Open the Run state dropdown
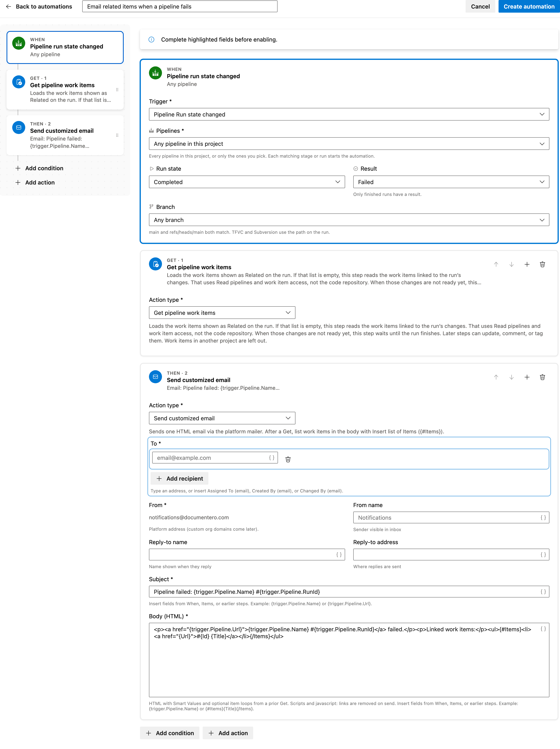 click(x=247, y=182)
